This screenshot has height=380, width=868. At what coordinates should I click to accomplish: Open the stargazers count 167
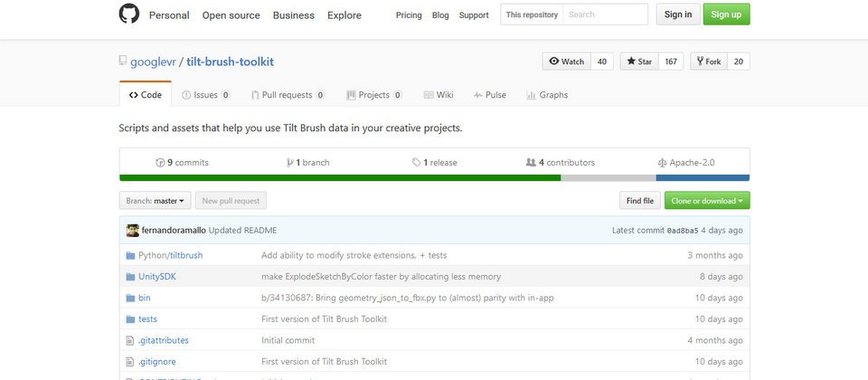671,62
